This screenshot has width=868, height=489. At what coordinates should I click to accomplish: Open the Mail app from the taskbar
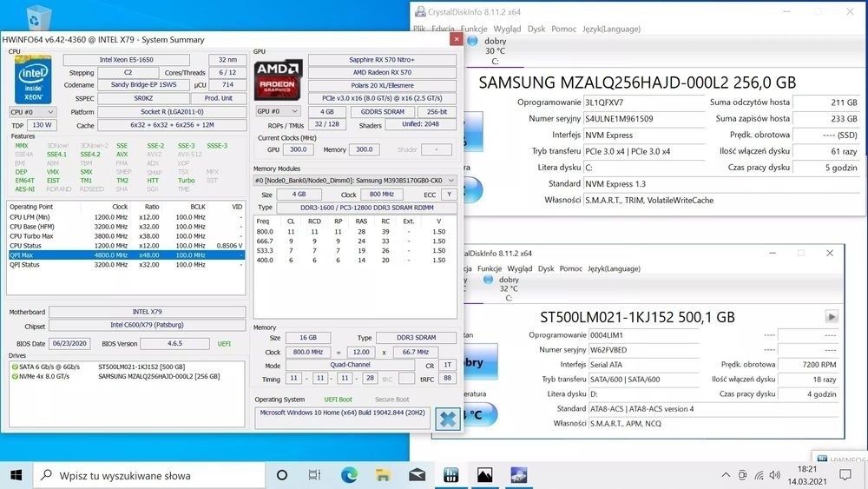[x=417, y=475]
